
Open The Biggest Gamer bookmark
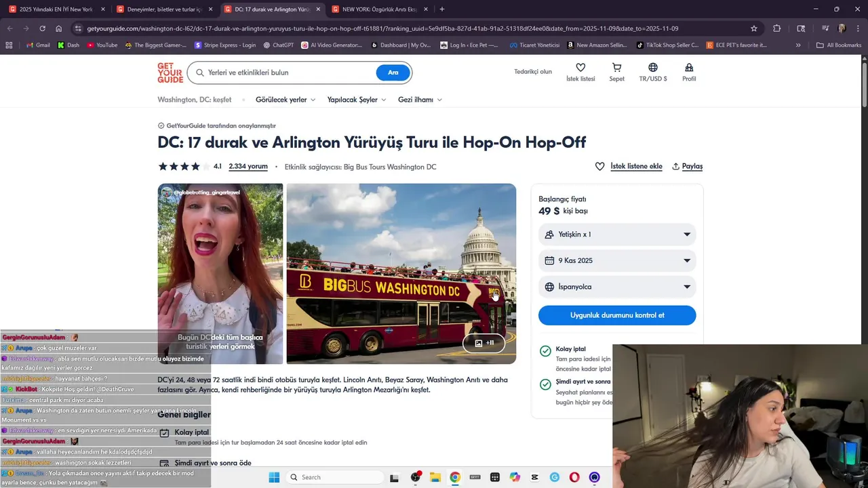pos(156,45)
